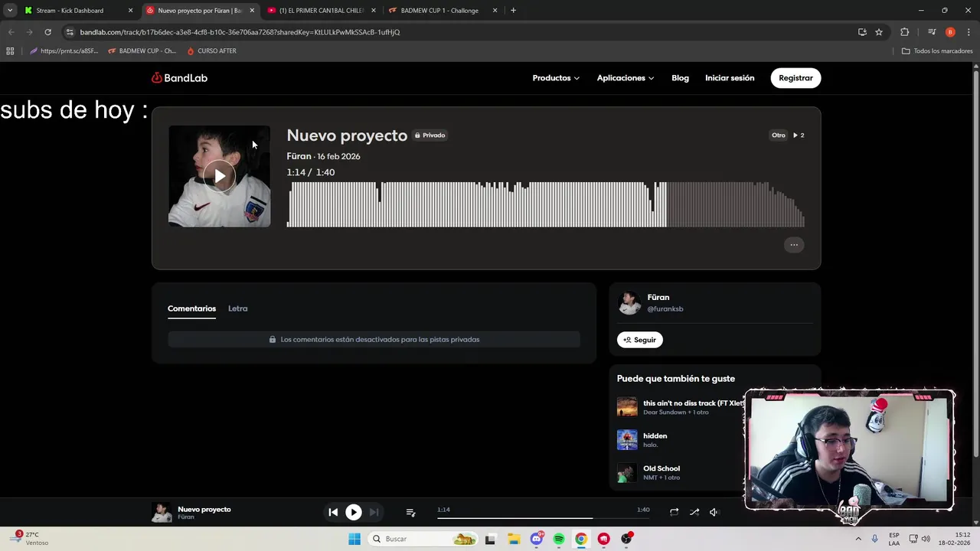Toggle shuffle in the player bar
This screenshot has width=980, height=551.
pos(694,512)
